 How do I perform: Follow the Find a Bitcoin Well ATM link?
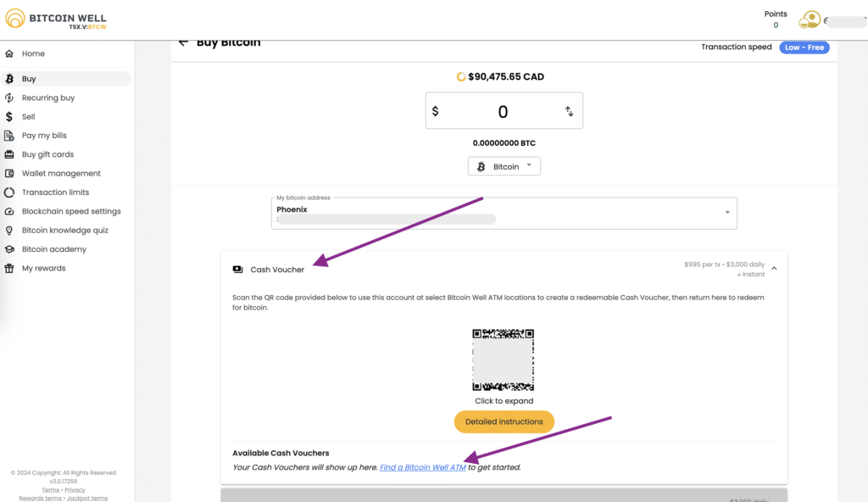[423, 467]
